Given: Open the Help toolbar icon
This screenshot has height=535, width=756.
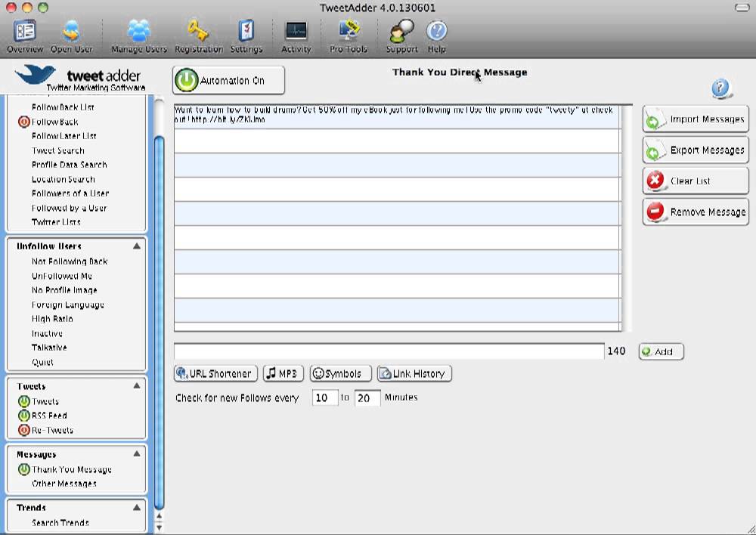Looking at the screenshot, I should (436, 36).
